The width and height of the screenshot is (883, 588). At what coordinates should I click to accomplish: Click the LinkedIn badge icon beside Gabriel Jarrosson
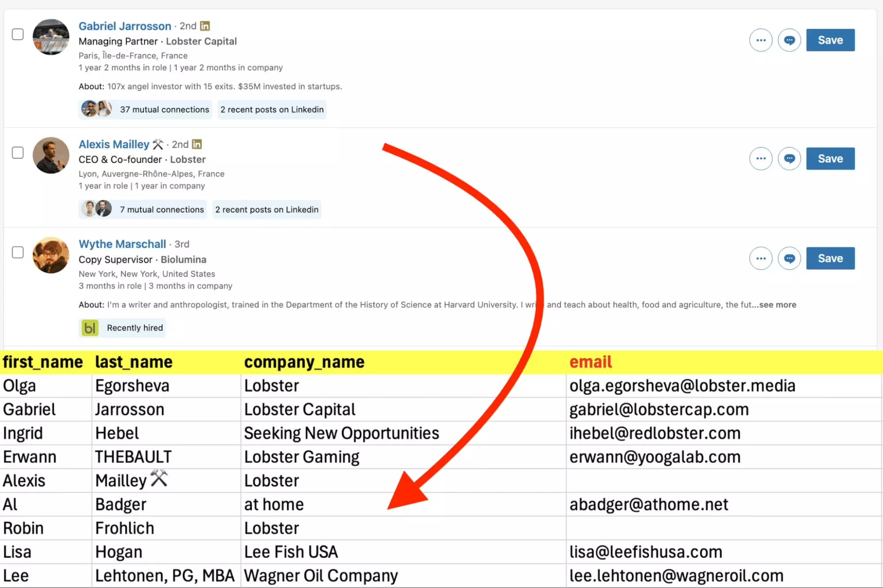[x=205, y=26]
